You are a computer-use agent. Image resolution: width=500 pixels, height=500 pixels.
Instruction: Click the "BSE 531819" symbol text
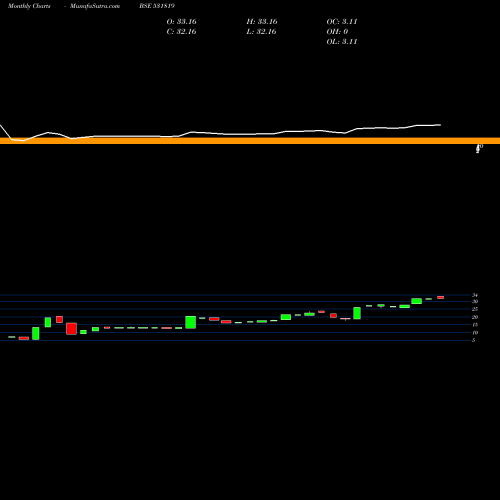[157, 6]
